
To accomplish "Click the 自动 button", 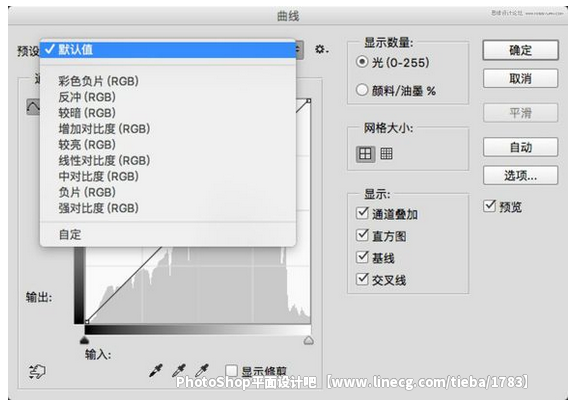I will click(x=520, y=147).
